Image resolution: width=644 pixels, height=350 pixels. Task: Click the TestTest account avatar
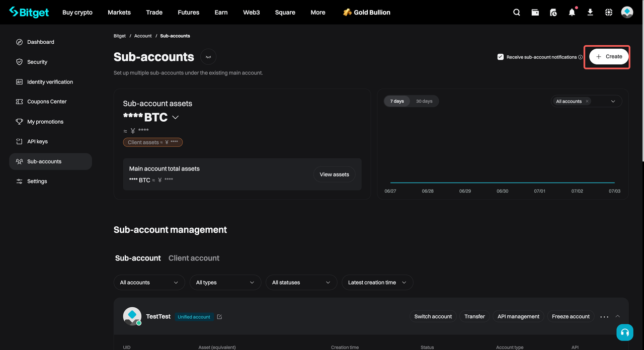tap(132, 316)
